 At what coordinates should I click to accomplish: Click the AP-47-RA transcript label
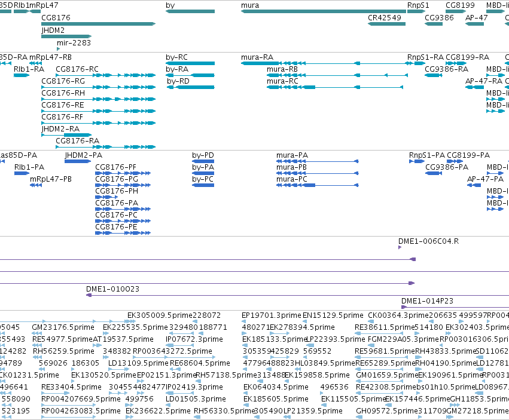click(x=484, y=81)
